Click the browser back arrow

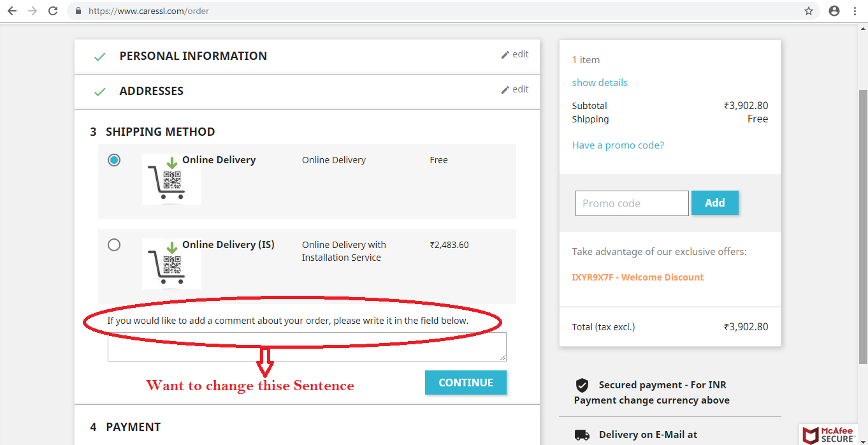(x=11, y=11)
